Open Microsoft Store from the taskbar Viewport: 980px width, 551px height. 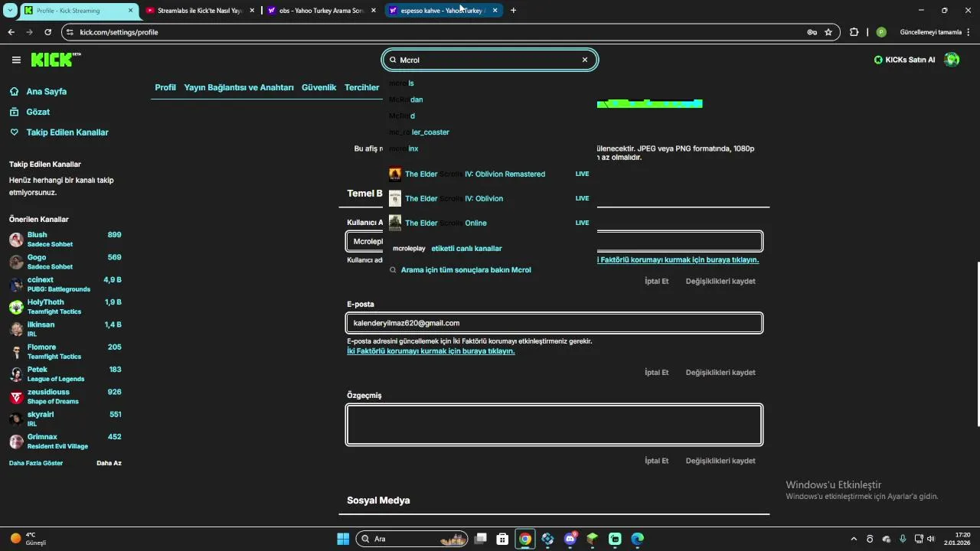[x=502, y=539]
